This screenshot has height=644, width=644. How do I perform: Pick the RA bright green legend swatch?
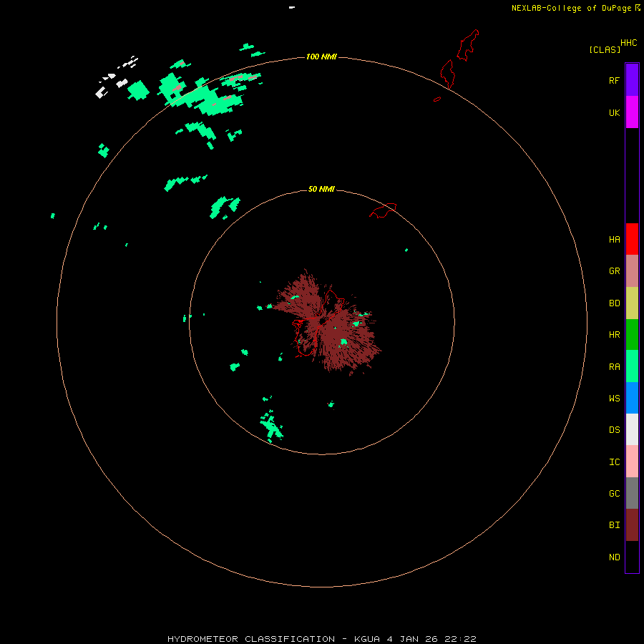[x=632, y=366]
